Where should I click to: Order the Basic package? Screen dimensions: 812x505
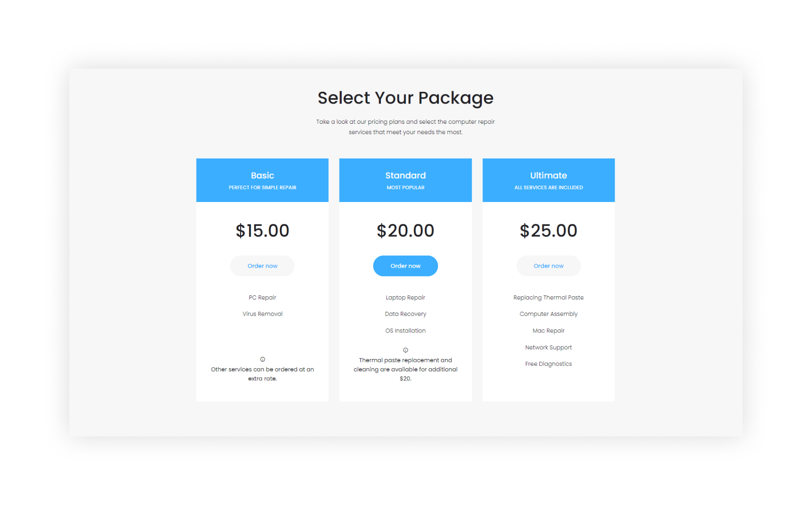tap(263, 266)
